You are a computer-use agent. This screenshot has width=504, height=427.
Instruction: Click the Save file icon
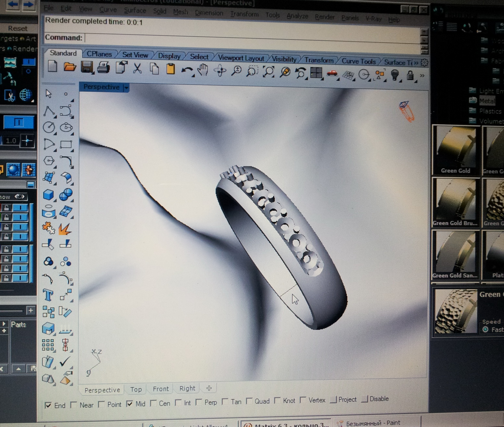tap(87, 67)
